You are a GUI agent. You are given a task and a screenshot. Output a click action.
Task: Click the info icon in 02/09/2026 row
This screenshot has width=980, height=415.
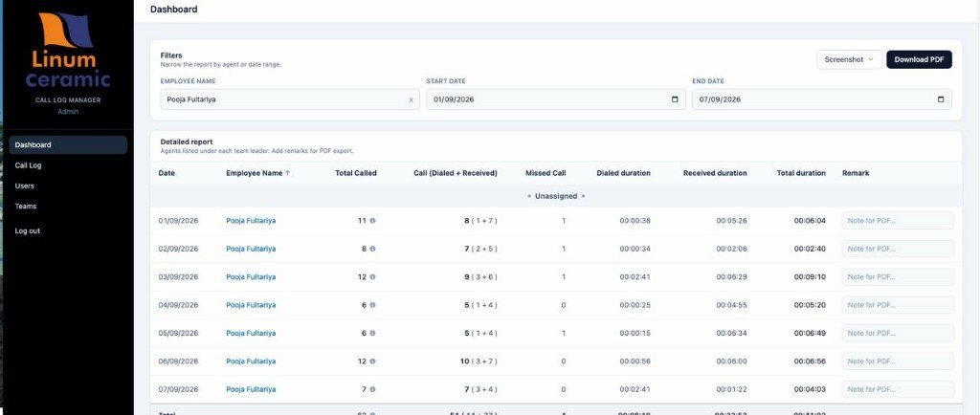372,249
